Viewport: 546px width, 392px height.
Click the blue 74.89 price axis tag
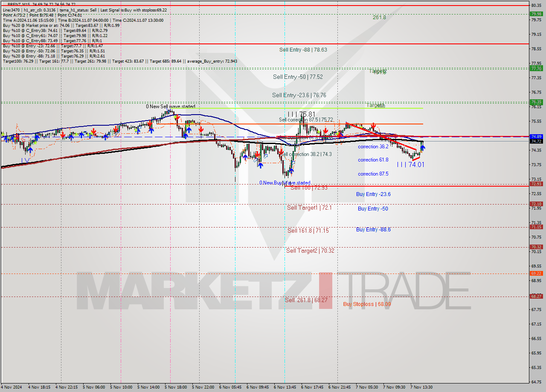[x=536, y=136]
